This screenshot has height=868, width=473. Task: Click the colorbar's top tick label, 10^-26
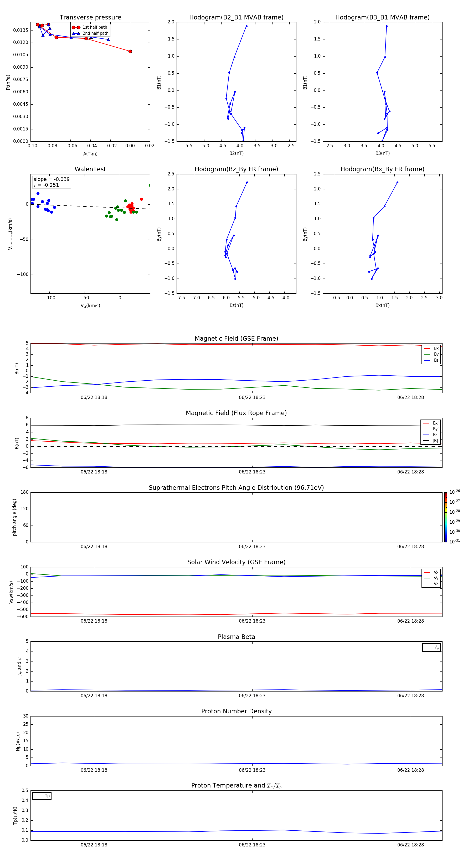click(x=455, y=492)
